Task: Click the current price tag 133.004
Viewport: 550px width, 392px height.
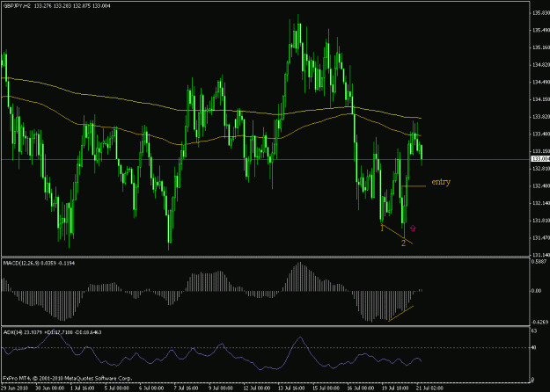Action: click(x=540, y=159)
